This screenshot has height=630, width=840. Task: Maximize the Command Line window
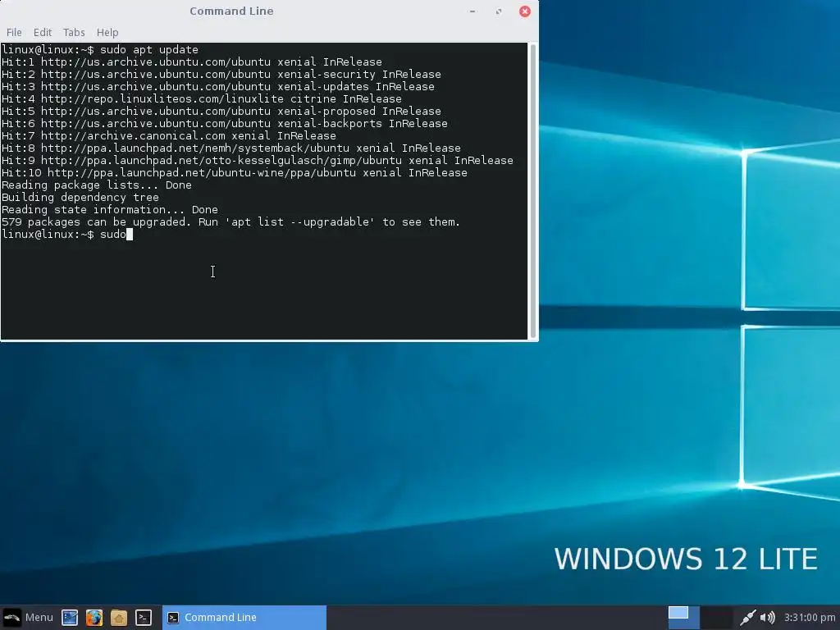point(499,11)
